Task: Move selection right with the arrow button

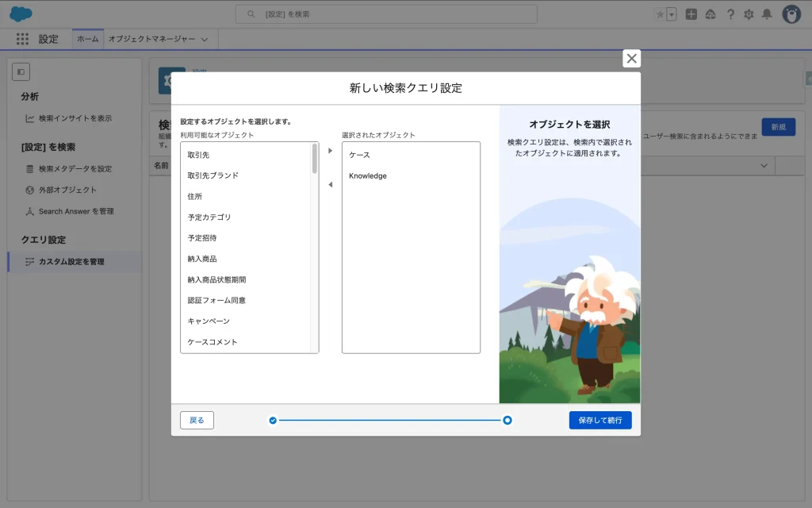Action: point(330,151)
